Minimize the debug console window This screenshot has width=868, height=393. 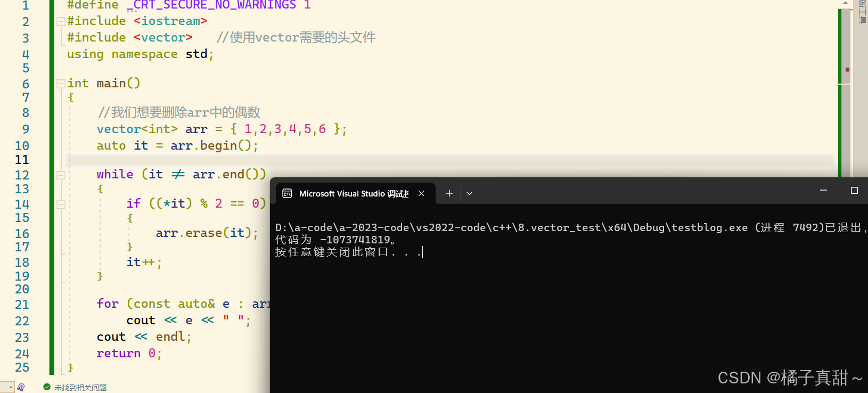click(x=823, y=191)
